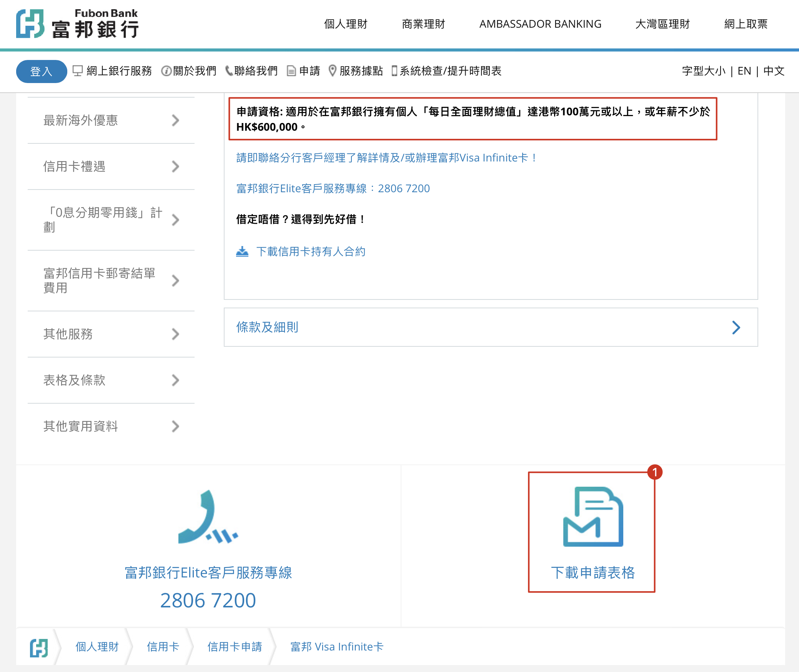Viewport: 799px width, 672px height.
Task: Click the mobile icon beside 系統檢查/提升時間表
Action: [394, 71]
